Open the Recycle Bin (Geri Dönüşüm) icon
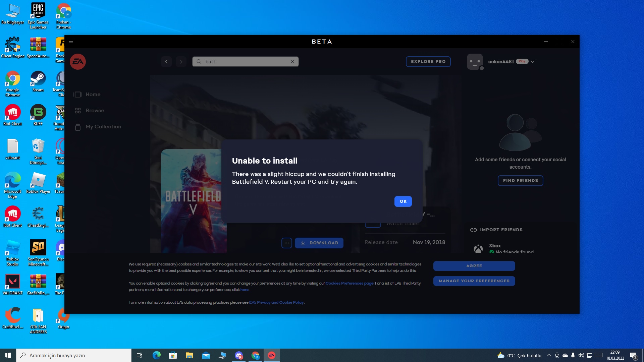This screenshot has width=644, height=362. (38, 152)
